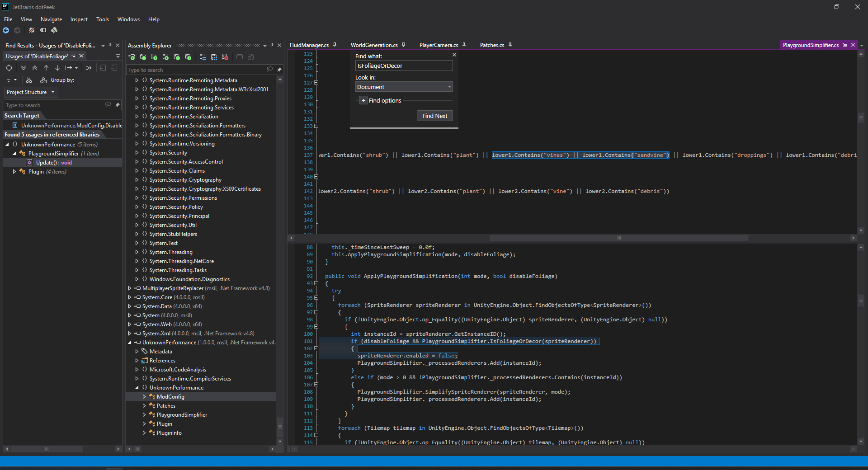Toggle code fold at line 102
The width and height of the screenshot is (868, 470).
click(x=316, y=348)
